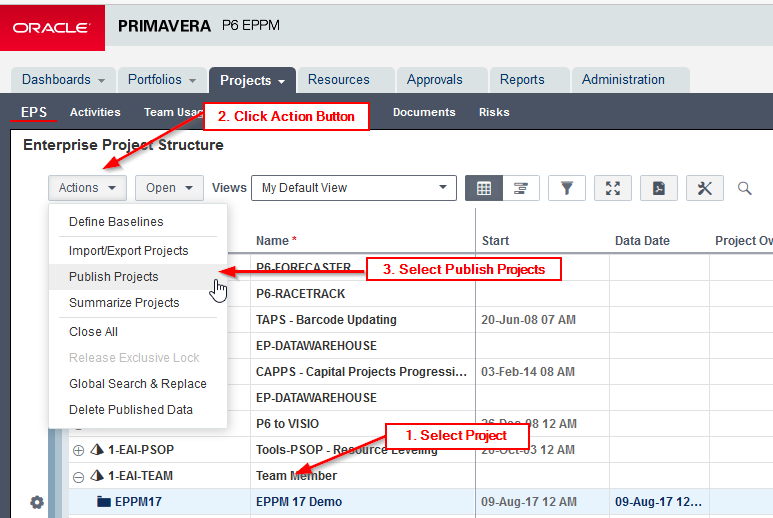Open the Actions dropdown button

click(x=87, y=188)
